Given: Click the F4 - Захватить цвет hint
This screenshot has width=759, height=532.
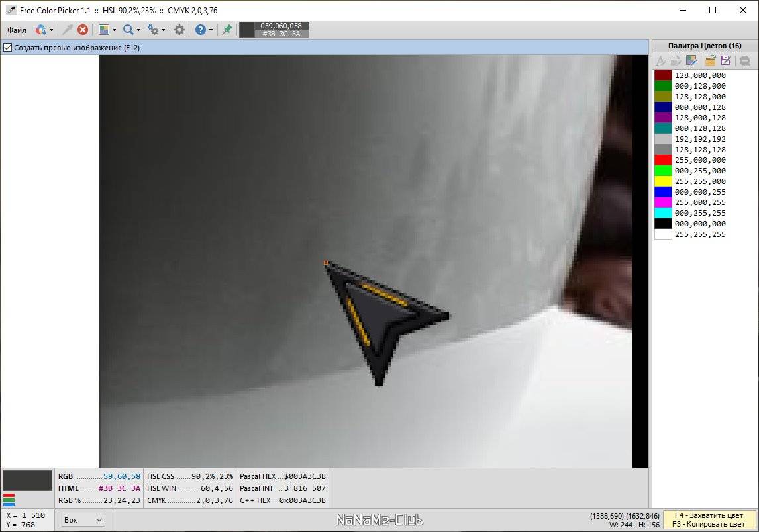Looking at the screenshot, I should coord(709,515).
